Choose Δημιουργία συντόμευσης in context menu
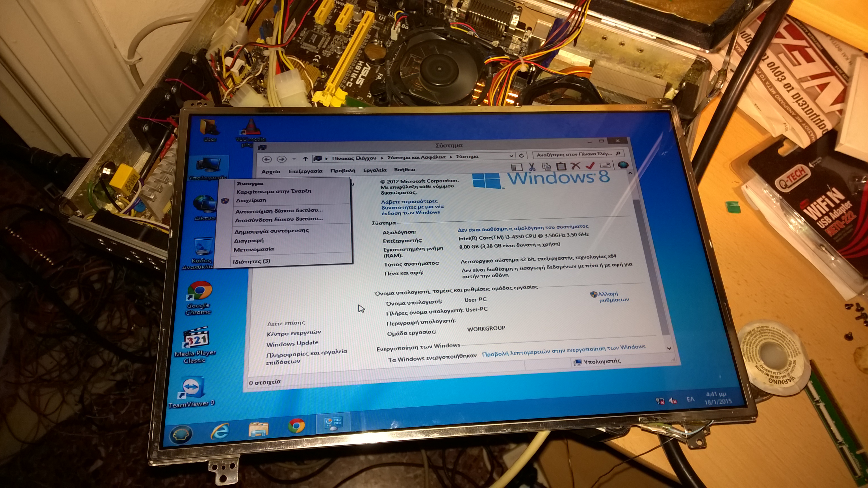This screenshot has width=868, height=488. (272, 231)
